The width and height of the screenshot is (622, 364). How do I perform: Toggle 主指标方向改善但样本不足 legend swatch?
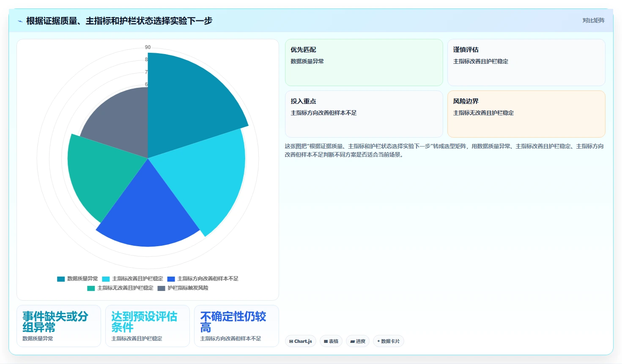click(171, 279)
